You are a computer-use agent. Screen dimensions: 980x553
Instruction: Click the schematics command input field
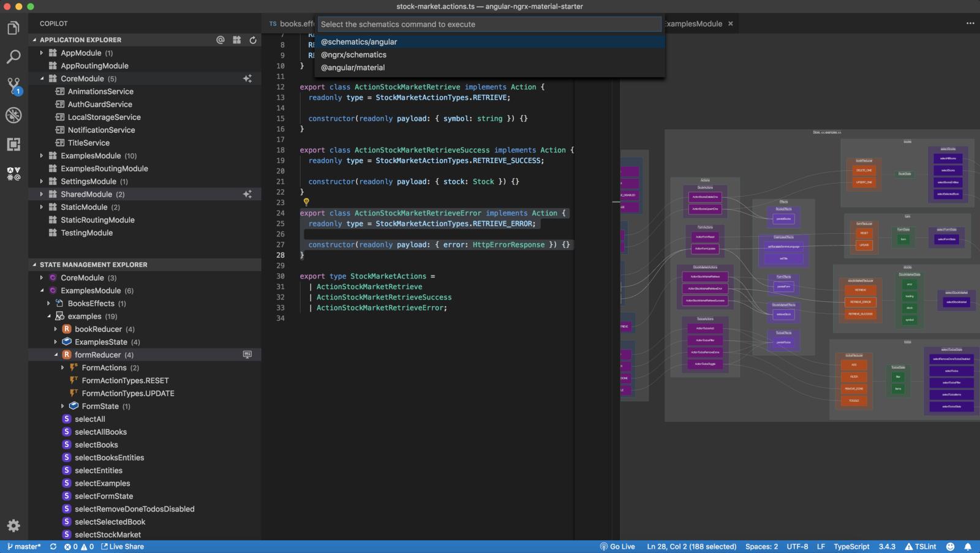coord(489,24)
